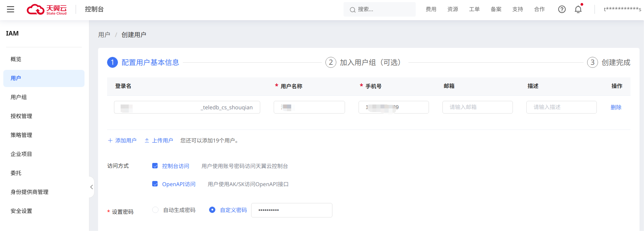Screen dimensions: 644x231
Task: Open the 备案 menu
Action: point(496,9)
